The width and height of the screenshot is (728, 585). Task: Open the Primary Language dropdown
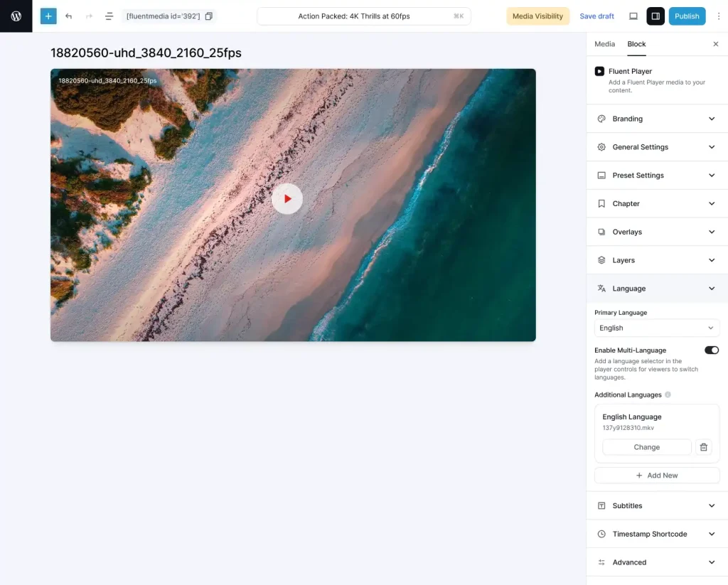(656, 328)
